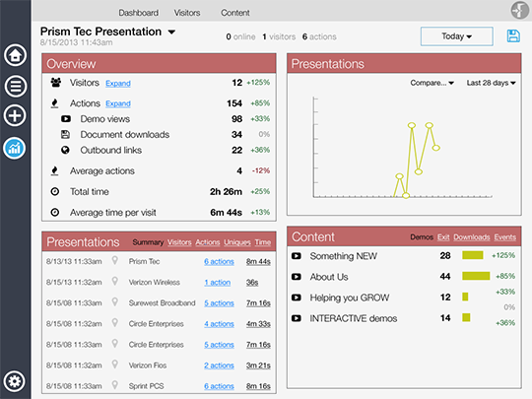
Task: Select Actions tab in Presentations panel header
Action: (x=208, y=242)
